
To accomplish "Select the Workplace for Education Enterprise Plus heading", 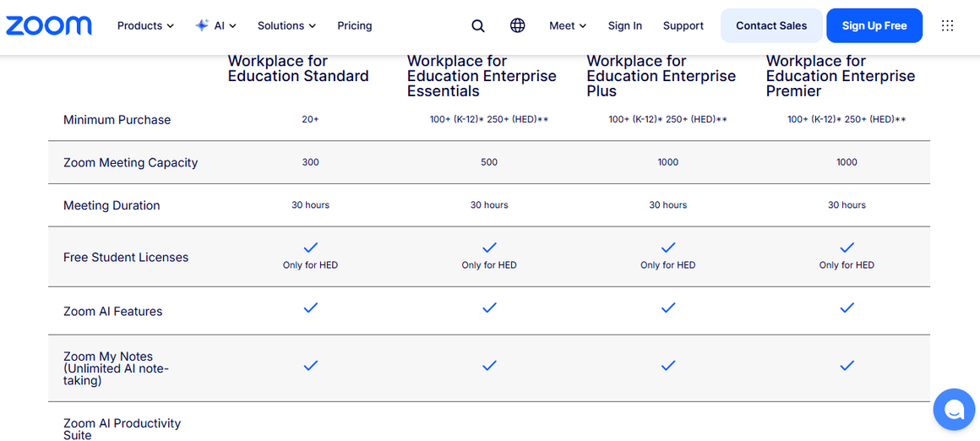I will click(x=661, y=76).
